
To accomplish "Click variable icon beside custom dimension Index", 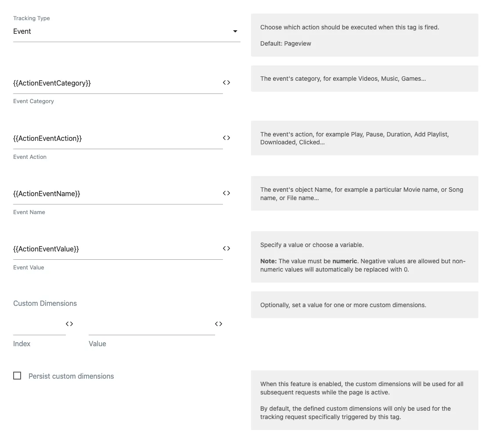I will pyautogui.click(x=69, y=324).
